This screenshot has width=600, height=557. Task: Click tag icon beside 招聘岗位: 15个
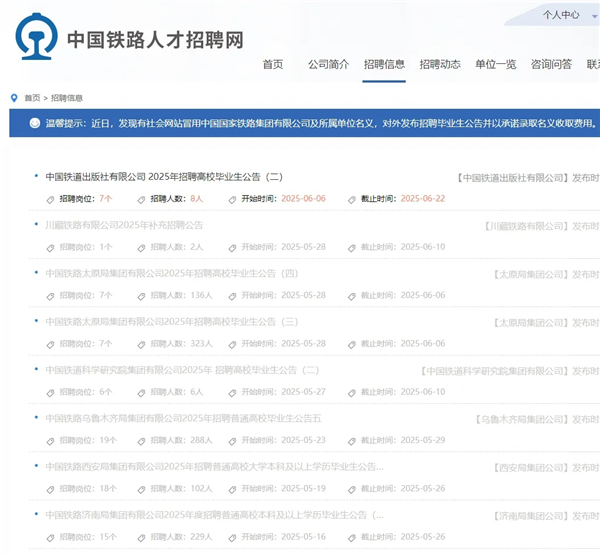(x=51, y=538)
